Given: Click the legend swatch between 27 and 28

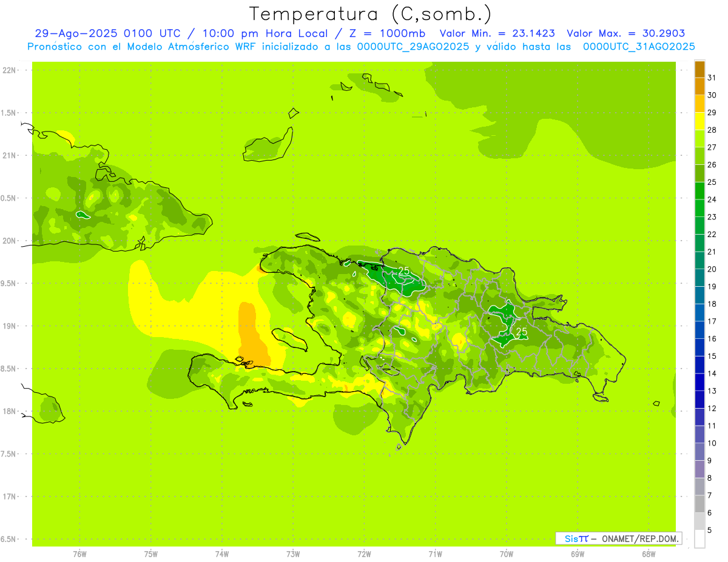Looking at the screenshot, I should coord(699,139).
